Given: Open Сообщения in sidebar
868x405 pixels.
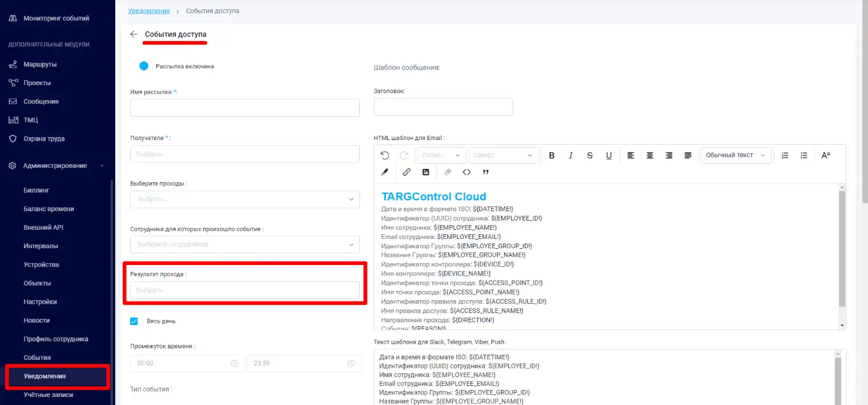Looking at the screenshot, I should pyautogui.click(x=41, y=101).
